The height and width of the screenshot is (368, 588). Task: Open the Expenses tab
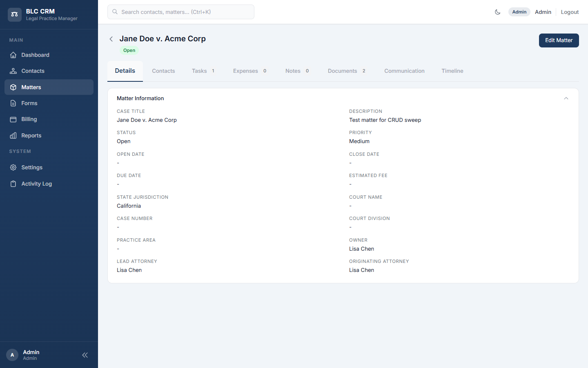250,71
